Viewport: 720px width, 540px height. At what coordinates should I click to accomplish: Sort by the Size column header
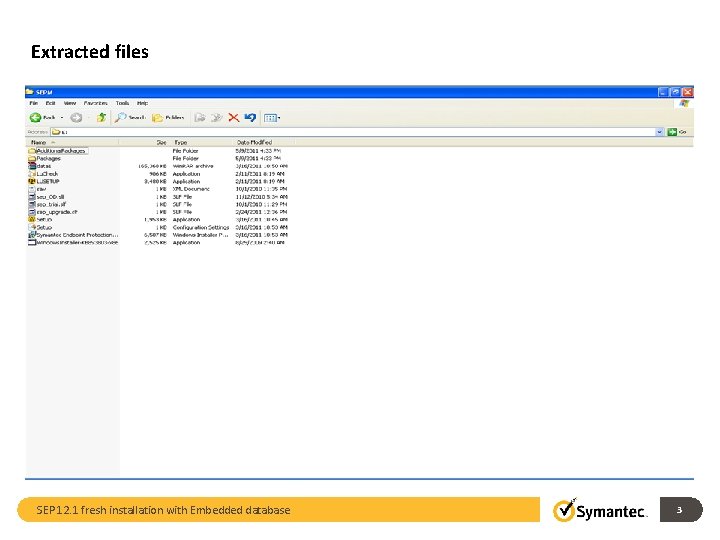[x=144, y=142]
